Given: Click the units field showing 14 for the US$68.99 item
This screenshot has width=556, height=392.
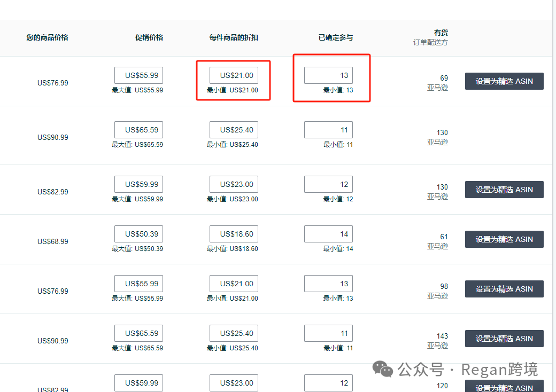Looking at the screenshot, I should 328,233.
